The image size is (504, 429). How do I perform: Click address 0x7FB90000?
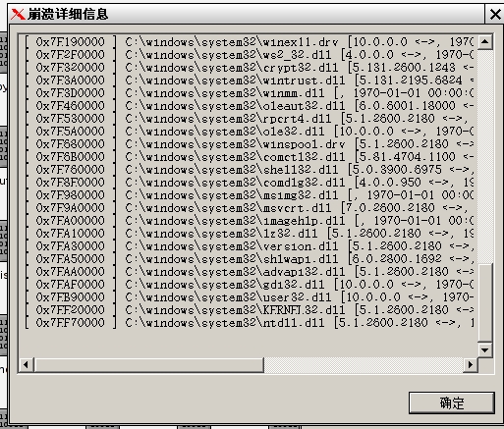[x=70, y=297]
